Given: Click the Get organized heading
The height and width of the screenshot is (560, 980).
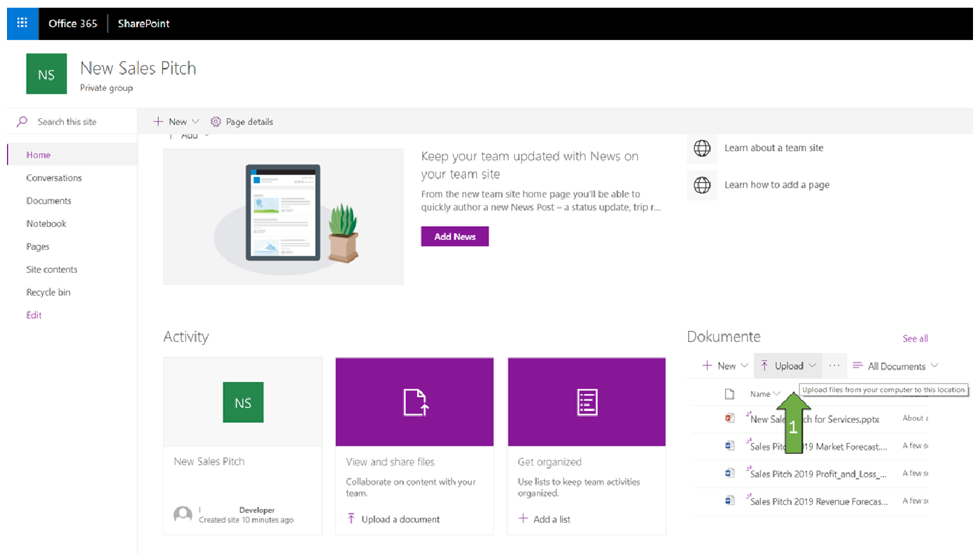Looking at the screenshot, I should pyautogui.click(x=549, y=462).
